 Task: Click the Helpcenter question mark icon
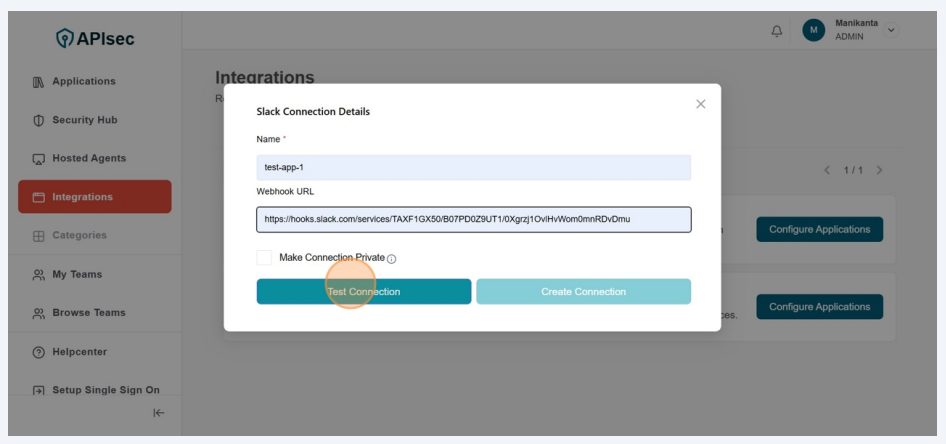coord(36,352)
